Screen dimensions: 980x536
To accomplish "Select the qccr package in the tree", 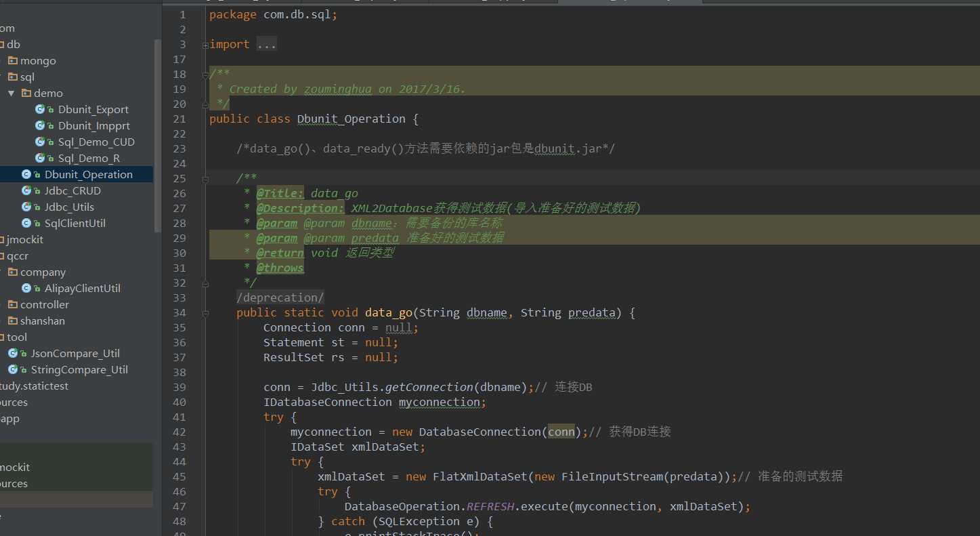I will [x=18, y=255].
